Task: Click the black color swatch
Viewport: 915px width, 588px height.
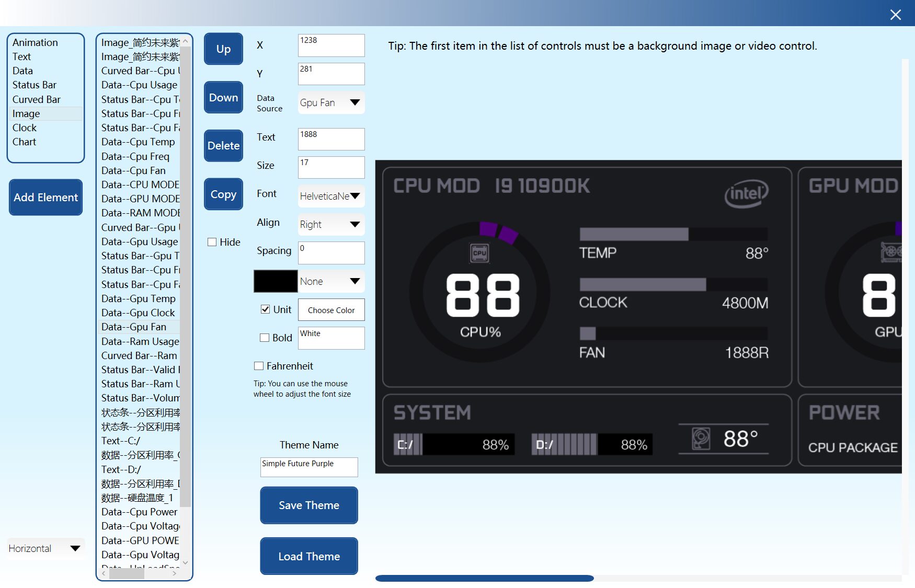Action: coord(276,281)
